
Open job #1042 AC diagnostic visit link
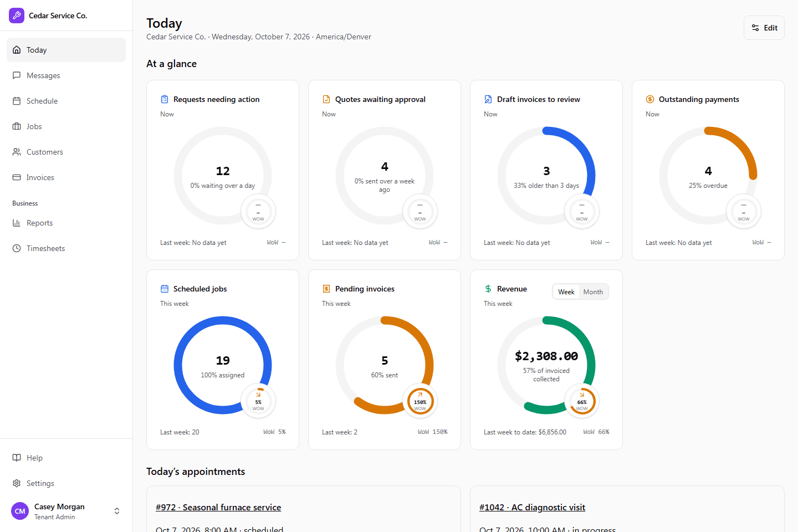point(532,507)
